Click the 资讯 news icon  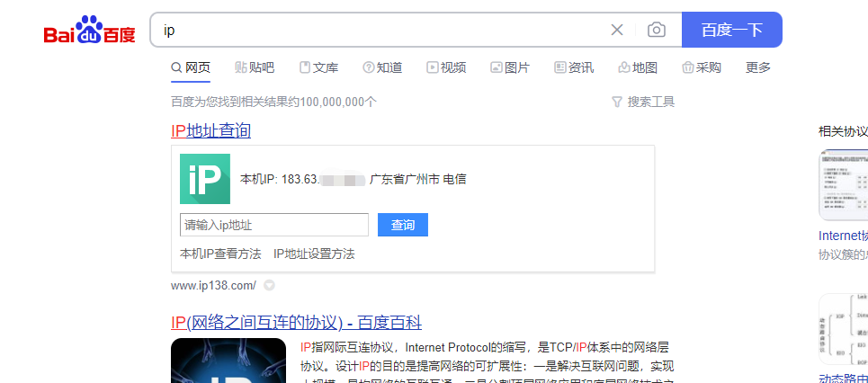click(x=559, y=68)
